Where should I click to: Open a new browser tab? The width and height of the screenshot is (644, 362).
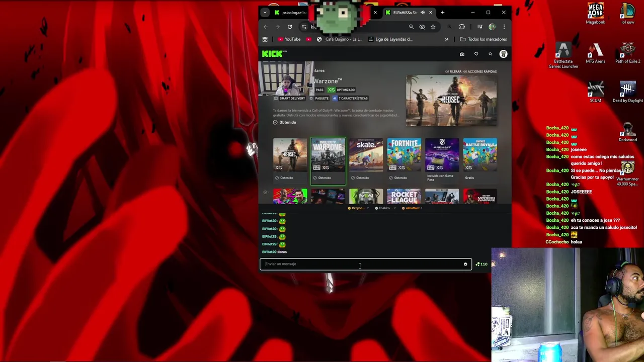click(443, 13)
